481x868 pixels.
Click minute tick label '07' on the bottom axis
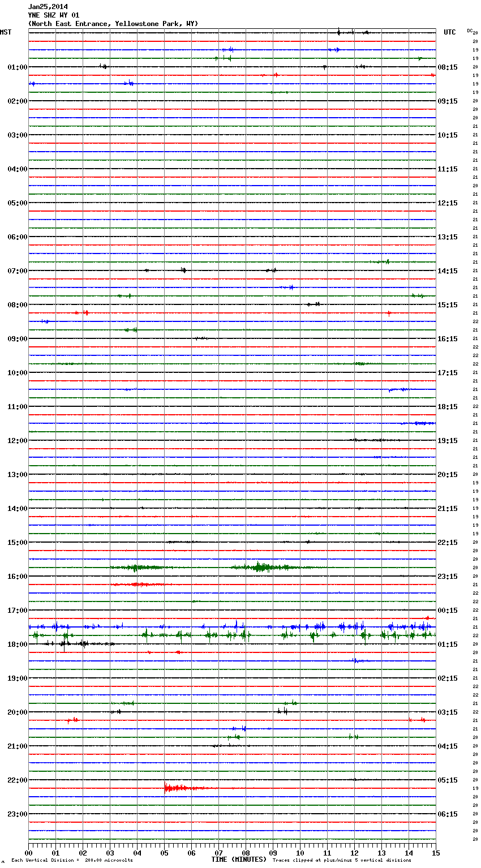point(218,853)
